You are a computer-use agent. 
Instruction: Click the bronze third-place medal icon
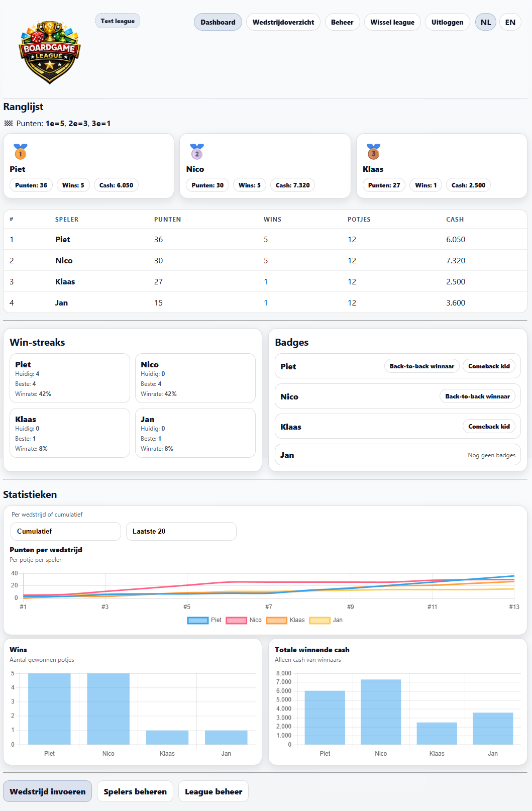(373, 152)
